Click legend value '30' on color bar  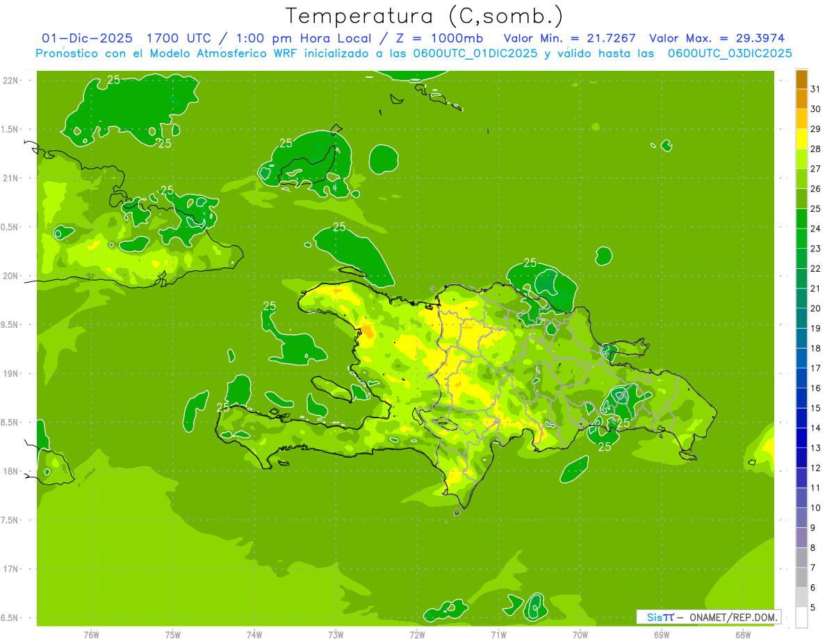815,109
